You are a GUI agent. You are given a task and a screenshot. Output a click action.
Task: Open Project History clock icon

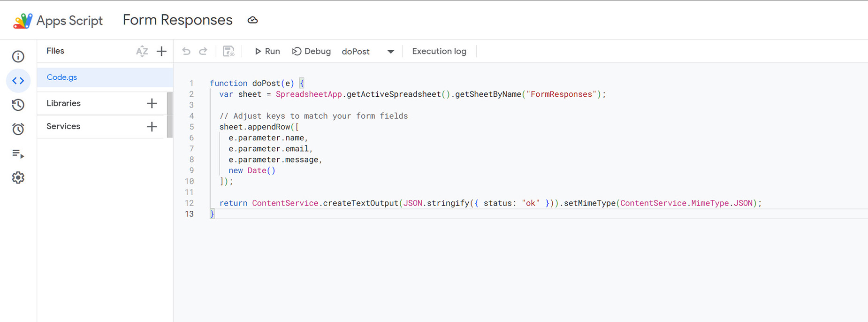click(x=18, y=105)
